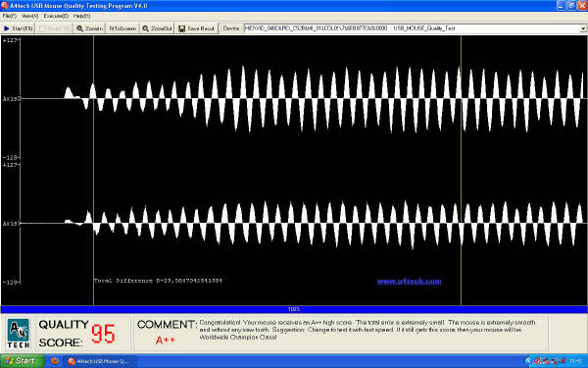Open the Execute menu

[x=56, y=16]
